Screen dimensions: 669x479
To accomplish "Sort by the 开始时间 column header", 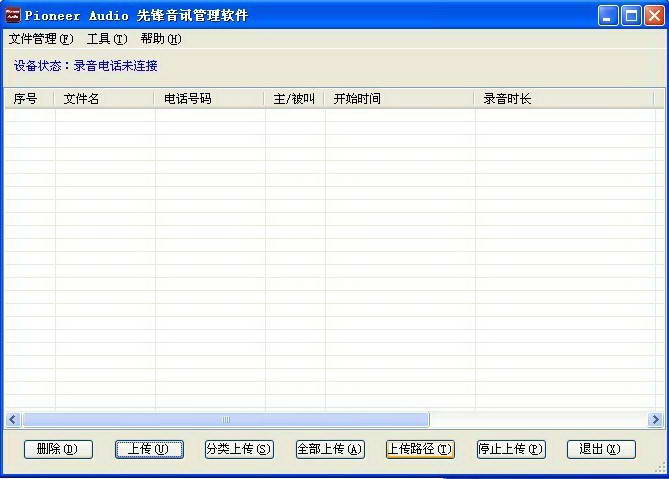I will pyautogui.click(x=399, y=99).
